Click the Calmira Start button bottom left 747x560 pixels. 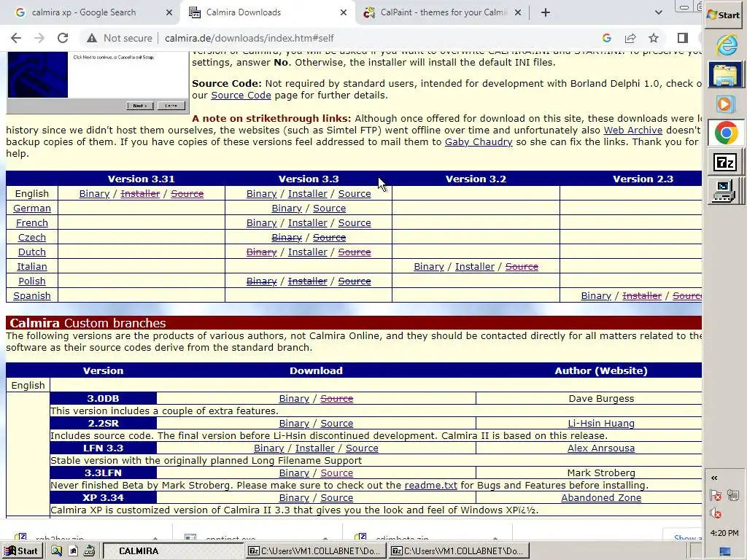21,551
